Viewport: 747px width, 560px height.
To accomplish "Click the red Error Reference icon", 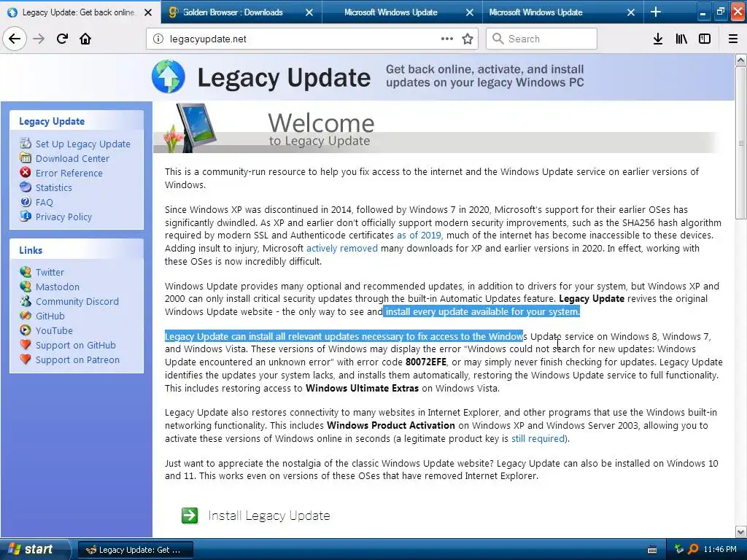I will [x=26, y=172].
